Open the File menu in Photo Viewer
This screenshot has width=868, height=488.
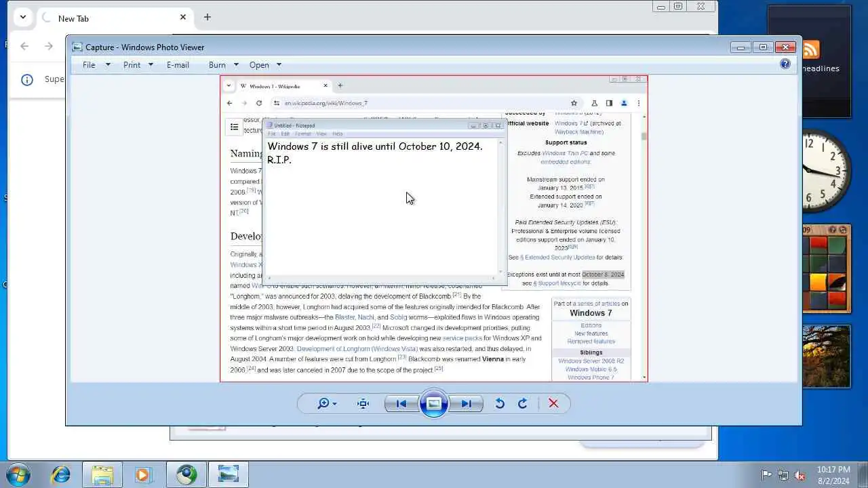[96, 65]
